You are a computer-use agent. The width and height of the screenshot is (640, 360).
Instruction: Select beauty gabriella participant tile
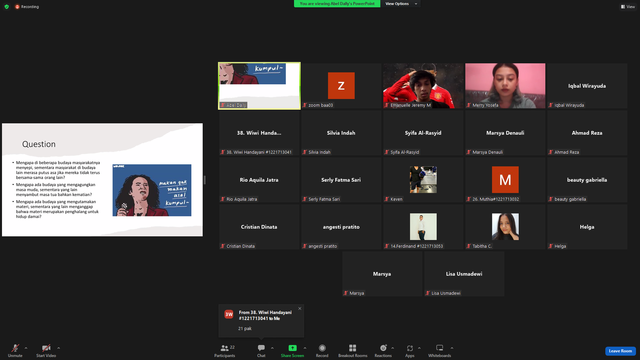point(587,180)
